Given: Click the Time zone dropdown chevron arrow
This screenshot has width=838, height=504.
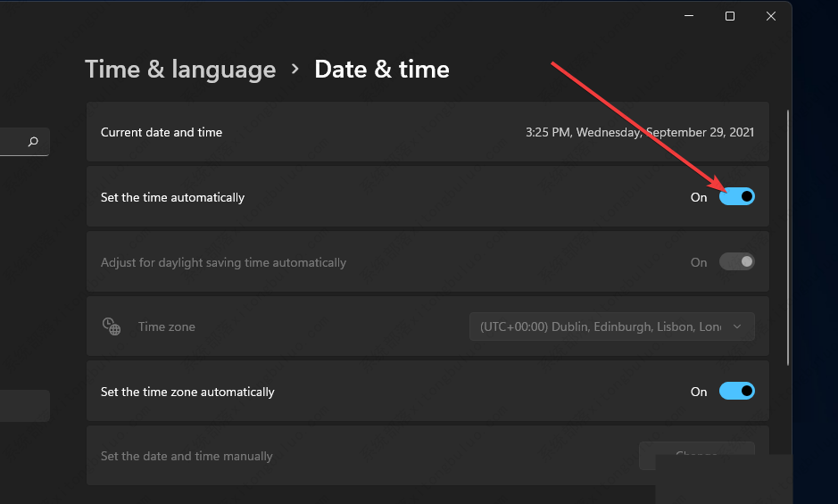Looking at the screenshot, I should tap(737, 326).
